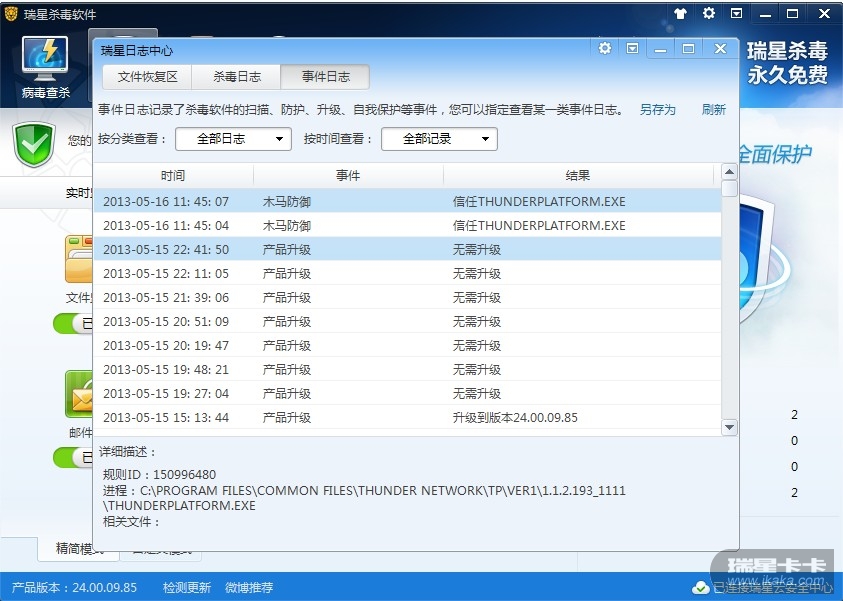
Task: Click the log list scroll down arrow
Action: click(x=730, y=427)
